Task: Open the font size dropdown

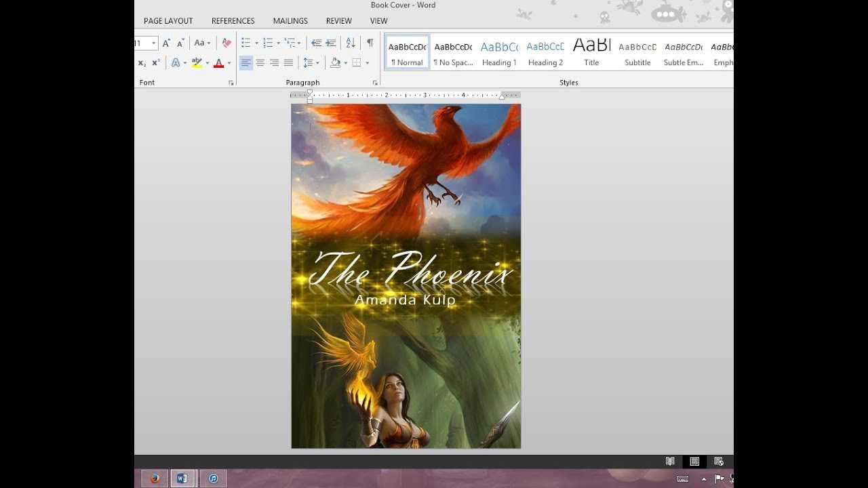Action: pyautogui.click(x=154, y=43)
